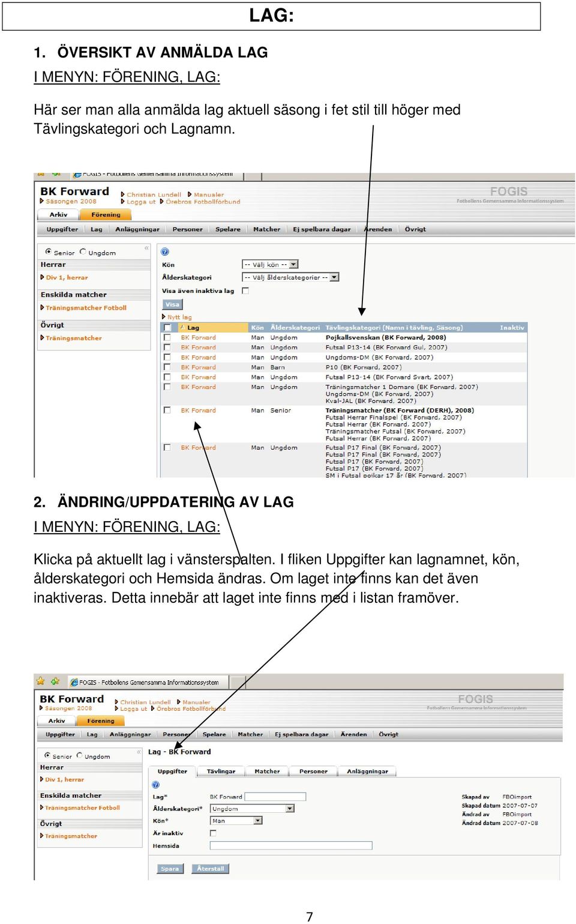Switch to the Förening tab in team list view

pyautogui.click(x=106, y=214)
